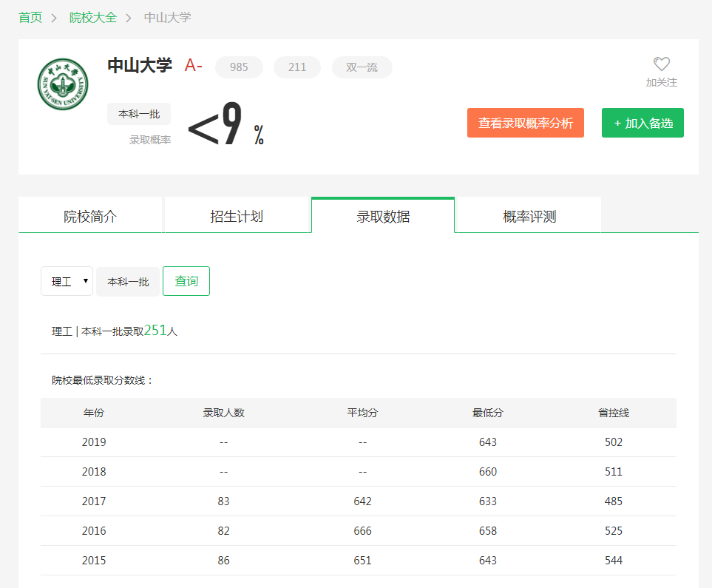
Task: Add school via 加入备选 button
Action: [x=643, y=123]
